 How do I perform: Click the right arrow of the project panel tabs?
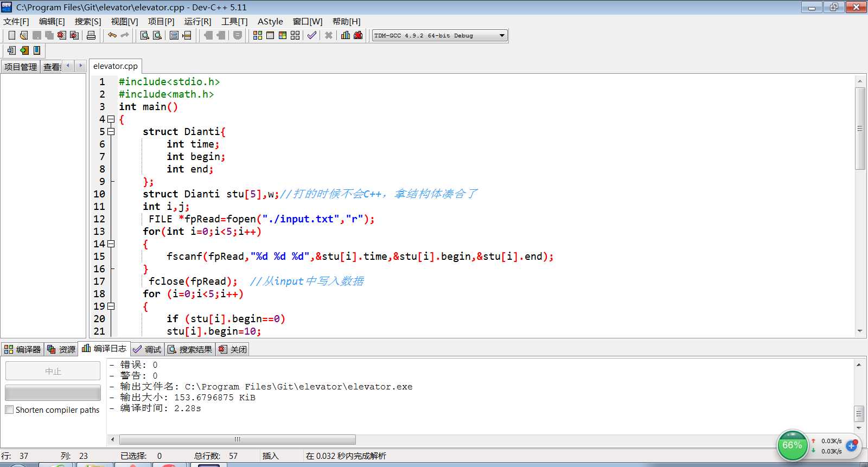pos(80,66)
